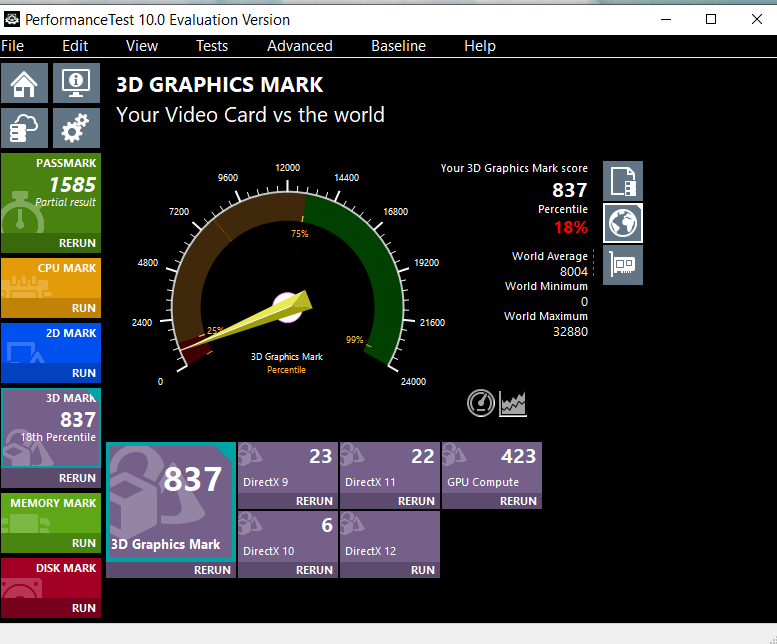Select the Disk Mark tile
This screenshot has height=644, width=777.
click(x=51, y=579)
